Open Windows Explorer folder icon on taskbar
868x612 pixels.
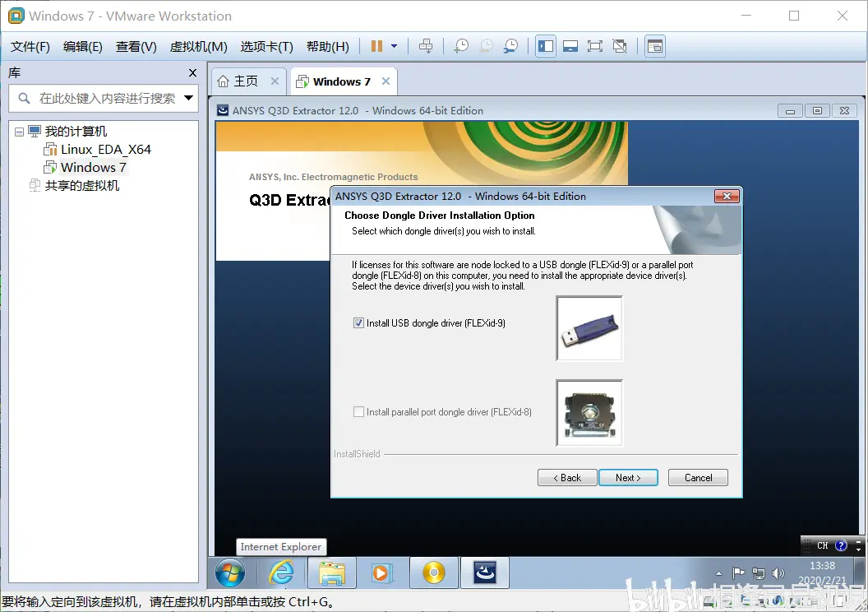[x=332, y=573]
